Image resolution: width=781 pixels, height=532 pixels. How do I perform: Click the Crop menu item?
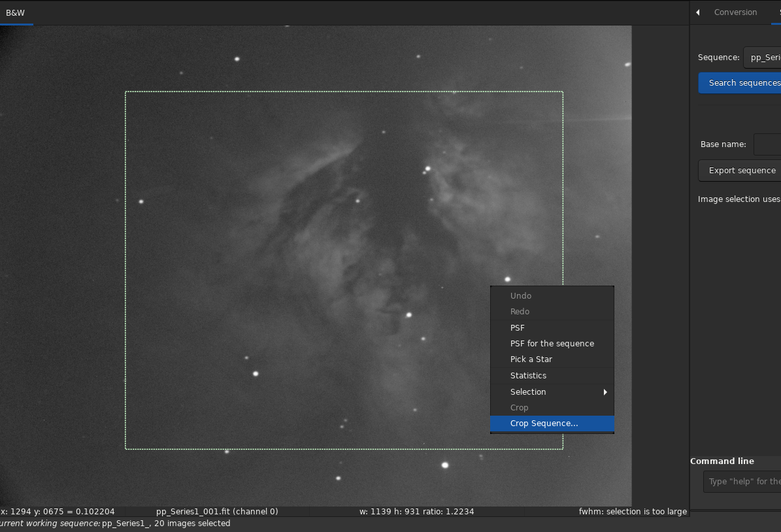point(519,408)
